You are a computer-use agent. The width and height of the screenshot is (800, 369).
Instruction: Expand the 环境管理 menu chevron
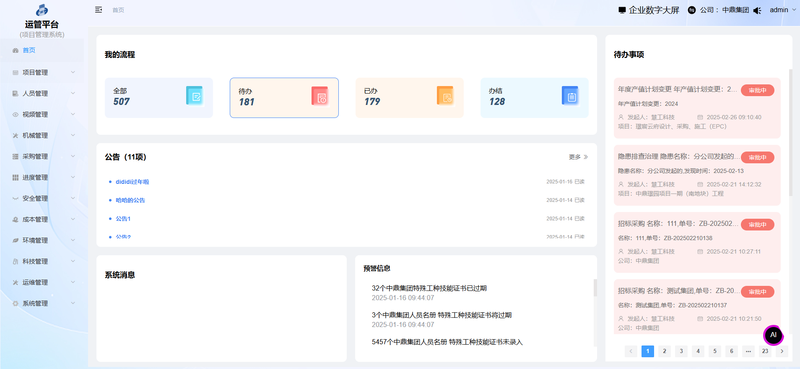point(73,240)
